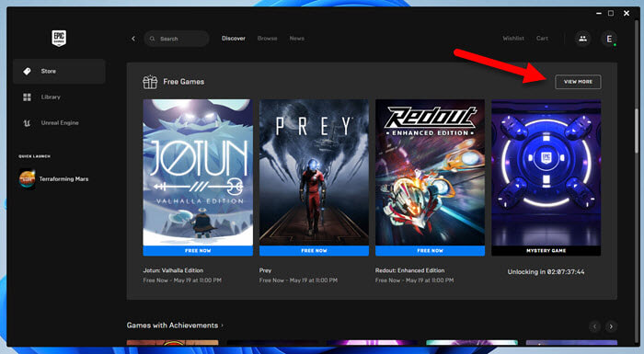Show previous Games with Achievements
The image size is (644, 354).
point(594,326)
